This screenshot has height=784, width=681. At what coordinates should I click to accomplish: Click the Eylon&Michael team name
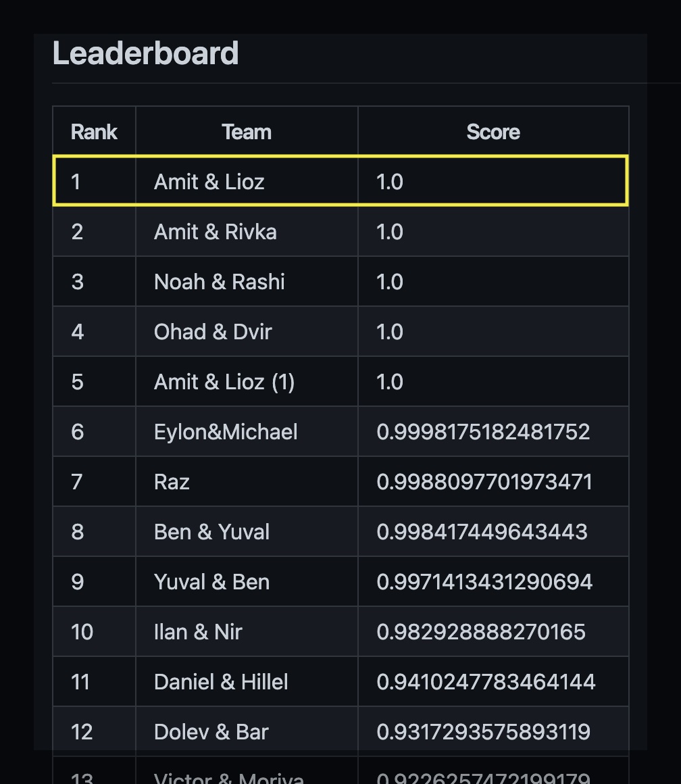click(226, 432)
